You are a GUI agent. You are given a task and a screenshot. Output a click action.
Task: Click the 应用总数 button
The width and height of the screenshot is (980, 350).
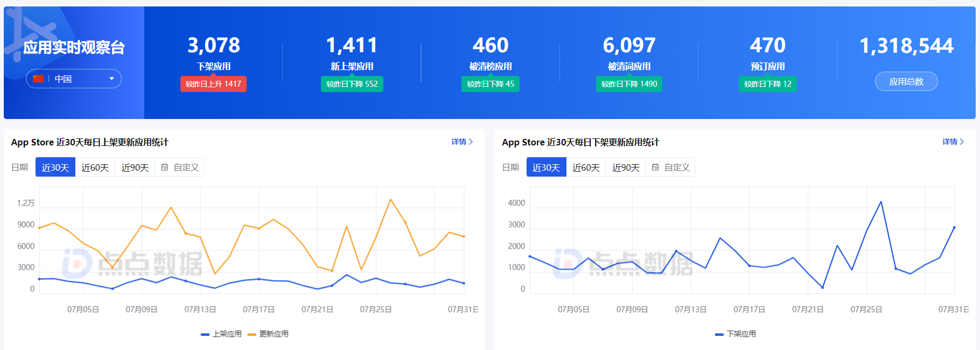click(x=906, y=82)
